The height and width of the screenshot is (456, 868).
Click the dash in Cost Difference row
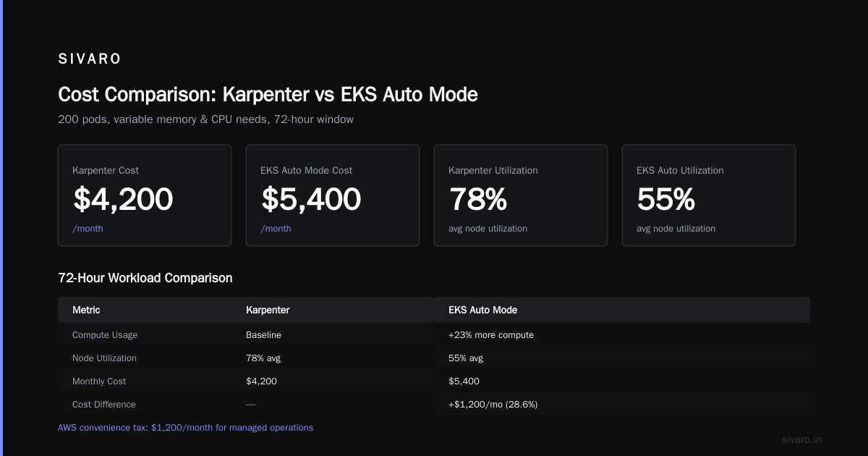[250, 405]
